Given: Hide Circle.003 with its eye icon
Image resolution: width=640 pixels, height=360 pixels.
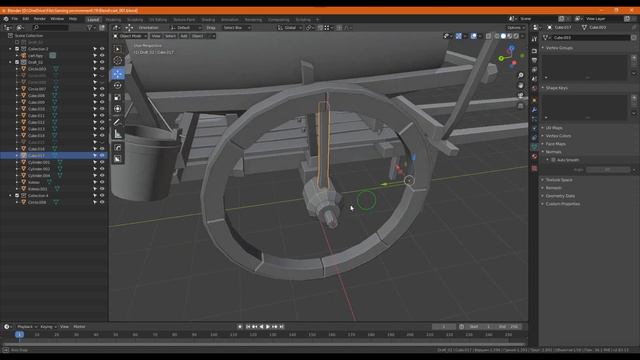Looking at the screenshot, I should tap(102, 69).
